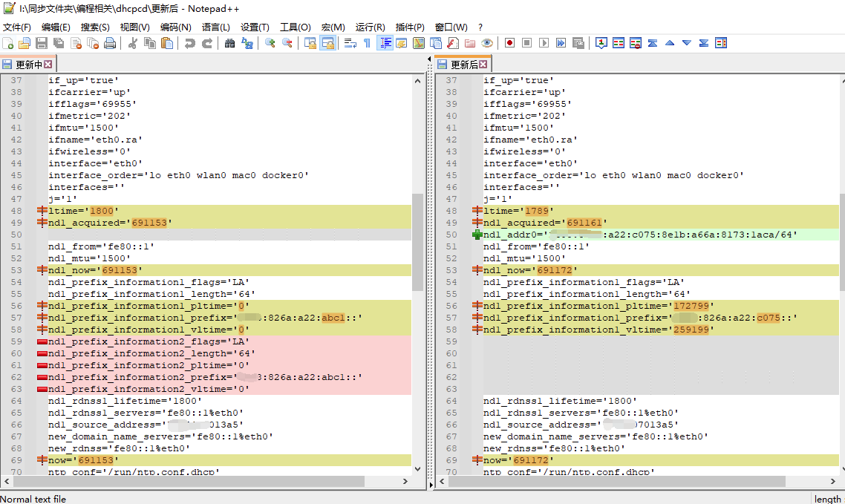Open the 插件(P) menu

[410, 27]
